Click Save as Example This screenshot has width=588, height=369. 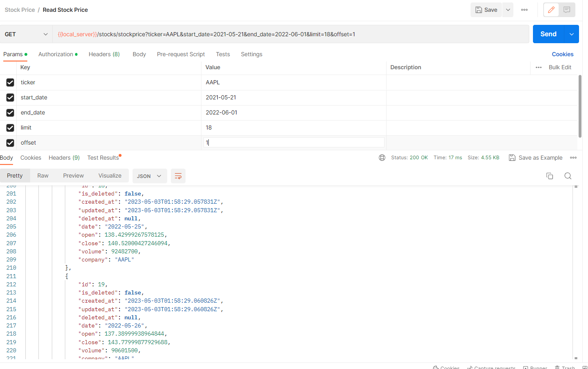click(x=535, y=158)
